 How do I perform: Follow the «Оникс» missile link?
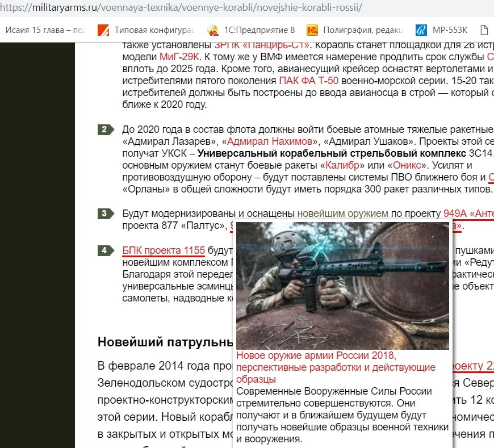coord(407,165)
